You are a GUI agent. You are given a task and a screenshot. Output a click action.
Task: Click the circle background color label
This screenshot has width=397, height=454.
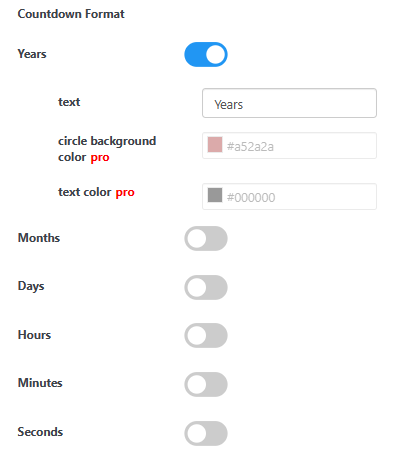107,149
